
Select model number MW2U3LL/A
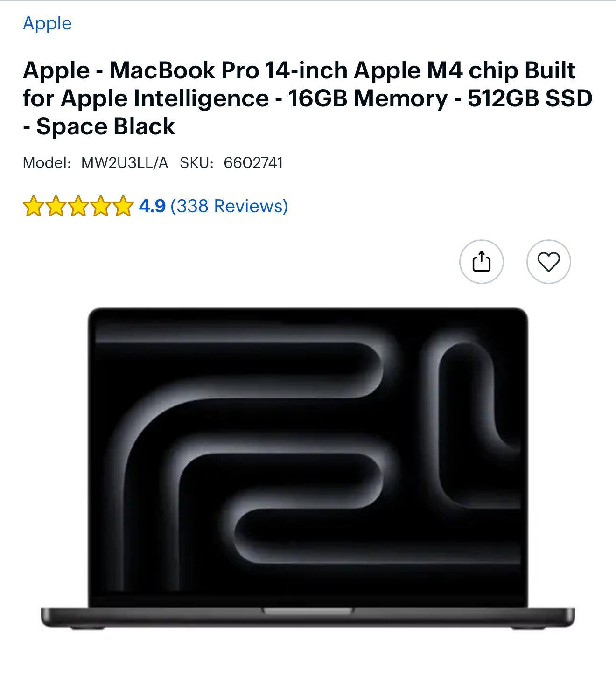(125, 163)
